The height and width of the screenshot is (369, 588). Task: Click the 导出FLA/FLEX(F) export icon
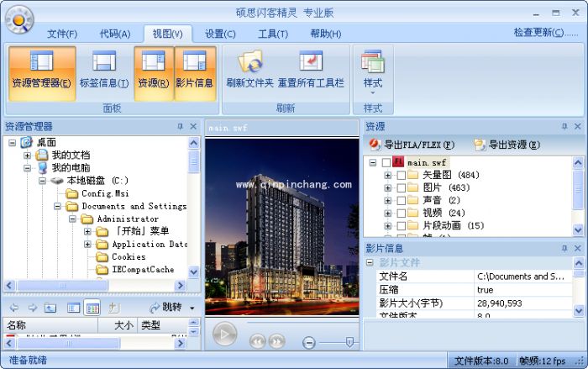coord(374,144)
